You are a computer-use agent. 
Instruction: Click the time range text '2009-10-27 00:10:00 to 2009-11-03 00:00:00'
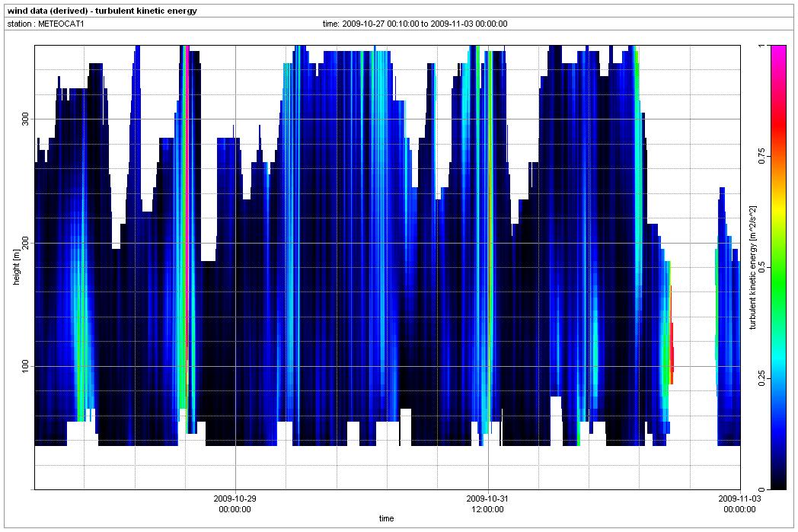pyautogui.click(x=424, y=24)
